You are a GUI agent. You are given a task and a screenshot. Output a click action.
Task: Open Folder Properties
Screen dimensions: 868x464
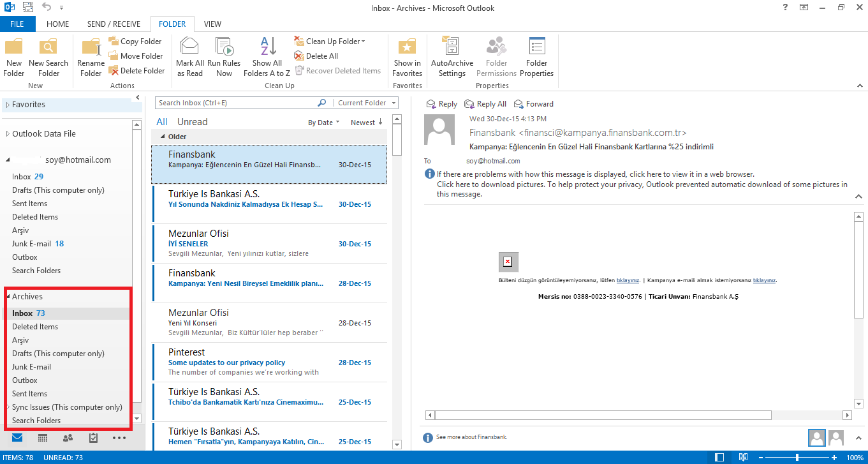point(536,56)
